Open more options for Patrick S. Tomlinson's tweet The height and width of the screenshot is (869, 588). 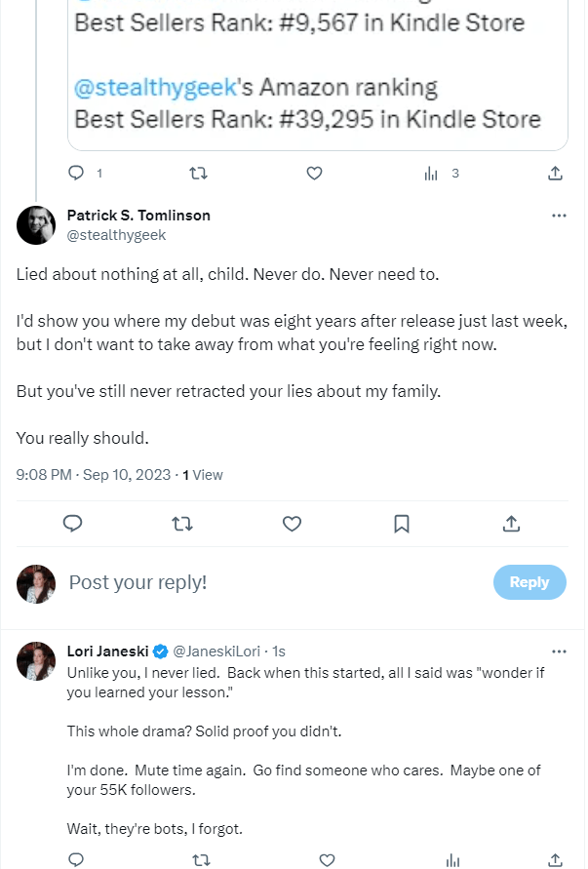point(559,216)
